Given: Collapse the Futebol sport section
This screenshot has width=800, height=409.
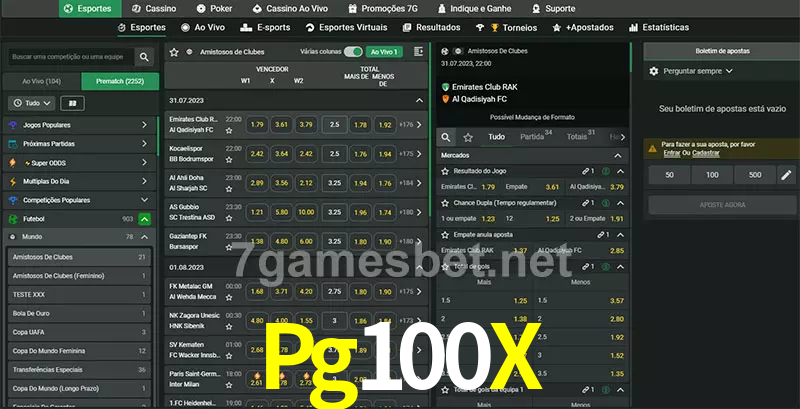Looking at the screenshot, I should (145, 218).
